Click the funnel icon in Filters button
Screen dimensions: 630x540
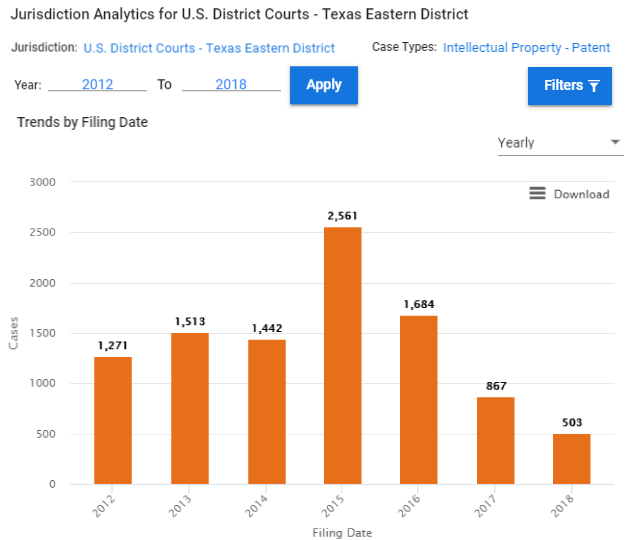click(594, 86)
